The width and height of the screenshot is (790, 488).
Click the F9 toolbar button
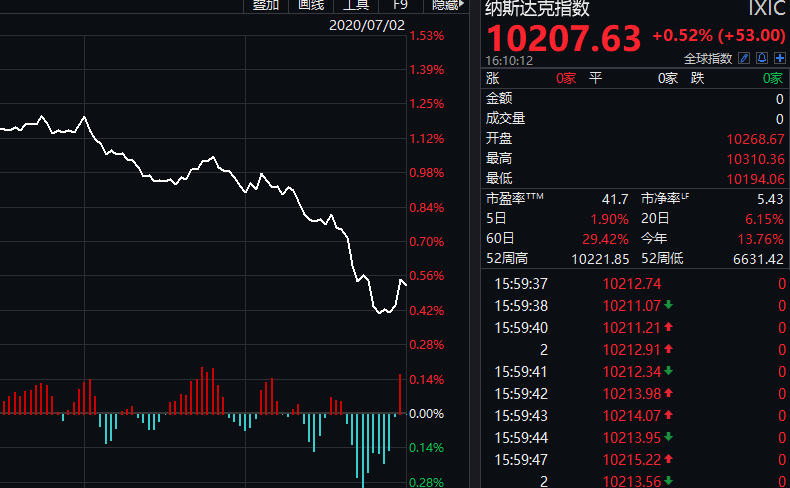click(400, 6)
